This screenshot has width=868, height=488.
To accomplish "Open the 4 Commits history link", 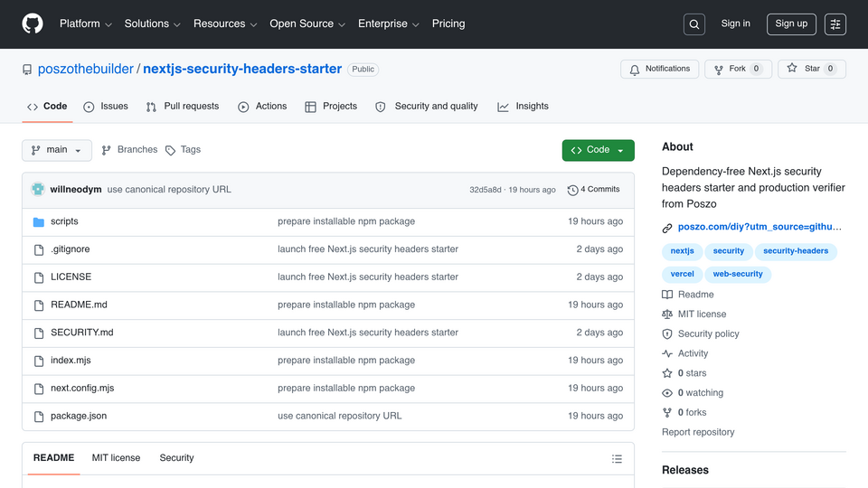I will coord(593,190).
